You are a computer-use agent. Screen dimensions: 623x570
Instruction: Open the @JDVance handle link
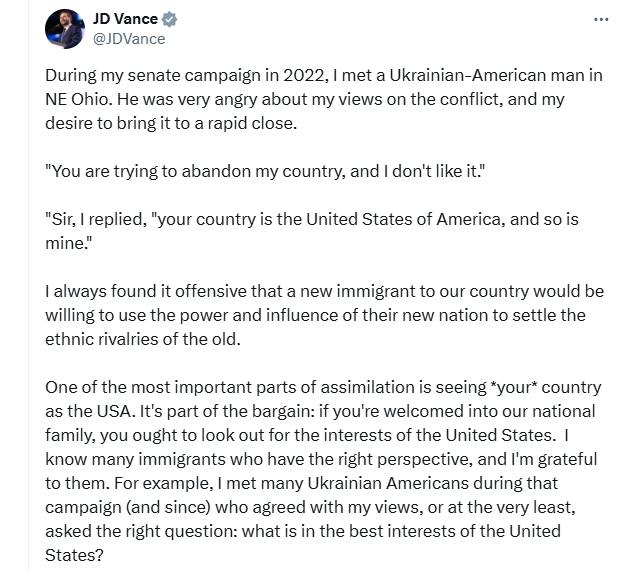click(x=129, y=39)
